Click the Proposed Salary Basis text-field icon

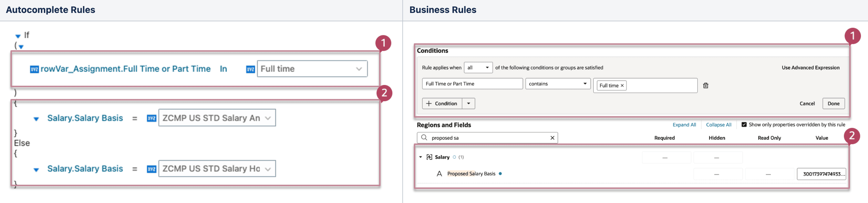pos(439,174)
